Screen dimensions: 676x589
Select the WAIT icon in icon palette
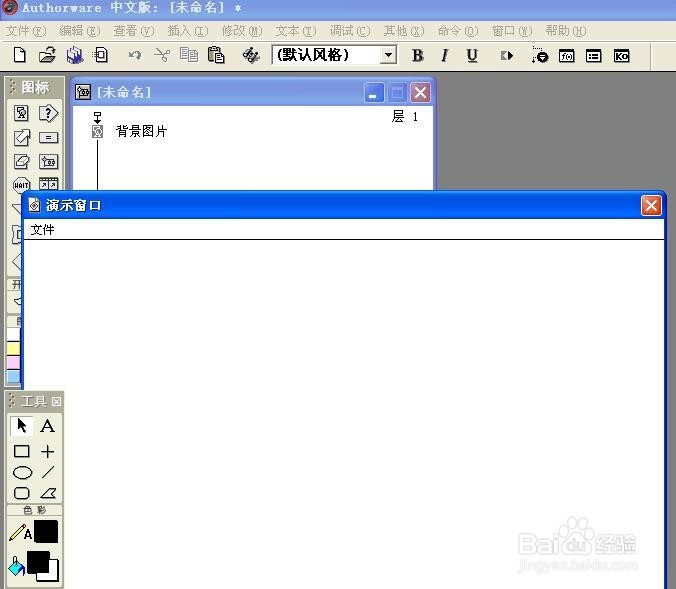coord(21,185)
